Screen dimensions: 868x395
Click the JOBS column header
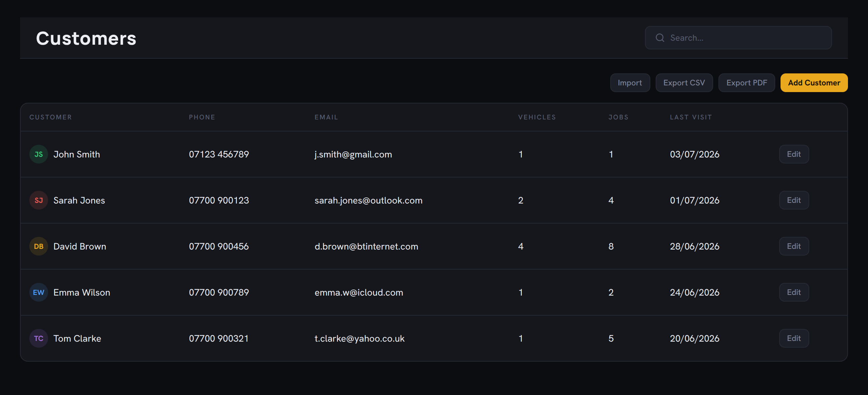point(618,117)
